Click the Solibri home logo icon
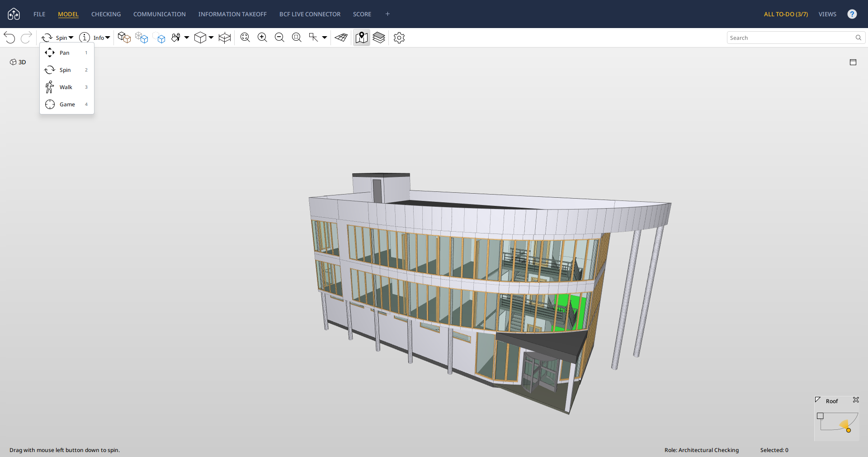Viewport: 868px width, 457px height. pyautogui.click(x=14, y=14)
